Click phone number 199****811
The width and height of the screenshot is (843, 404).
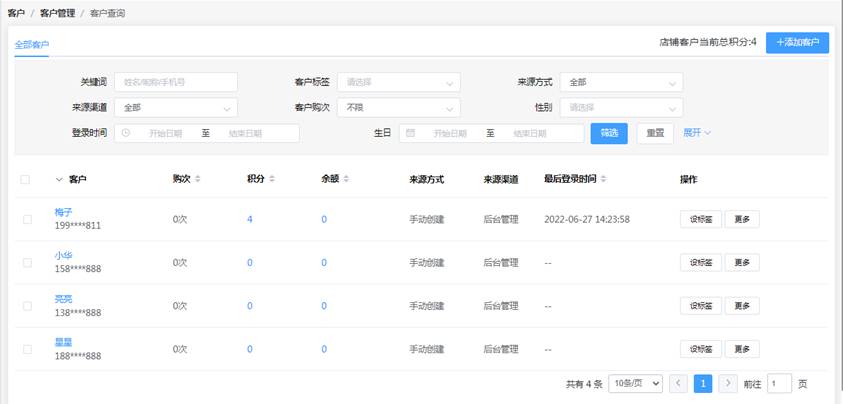78,225
